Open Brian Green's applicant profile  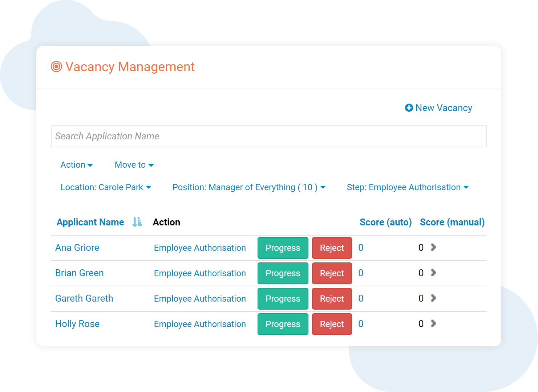(x=79, y=273)
